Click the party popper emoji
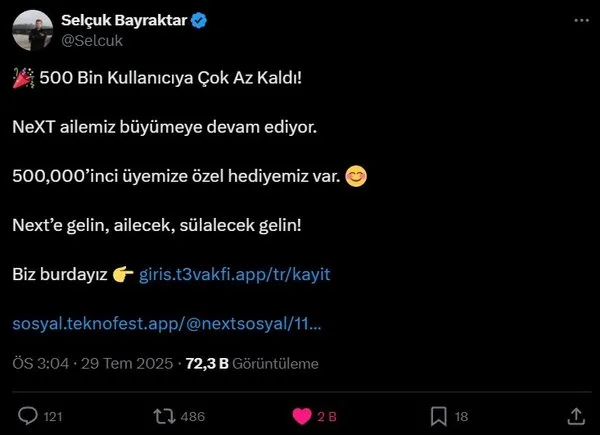The width and height of the screenshot is (600, 435). pos(23,78)
